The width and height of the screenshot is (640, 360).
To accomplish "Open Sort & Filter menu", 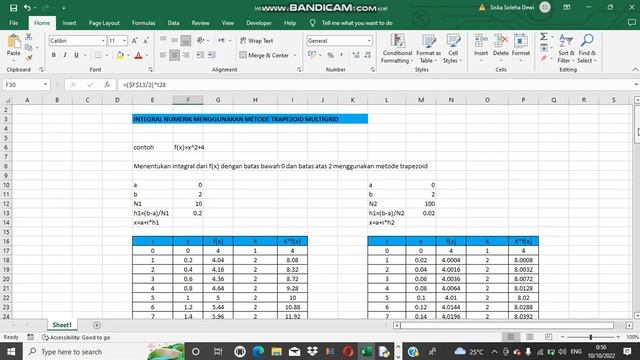I will point(566,49).
